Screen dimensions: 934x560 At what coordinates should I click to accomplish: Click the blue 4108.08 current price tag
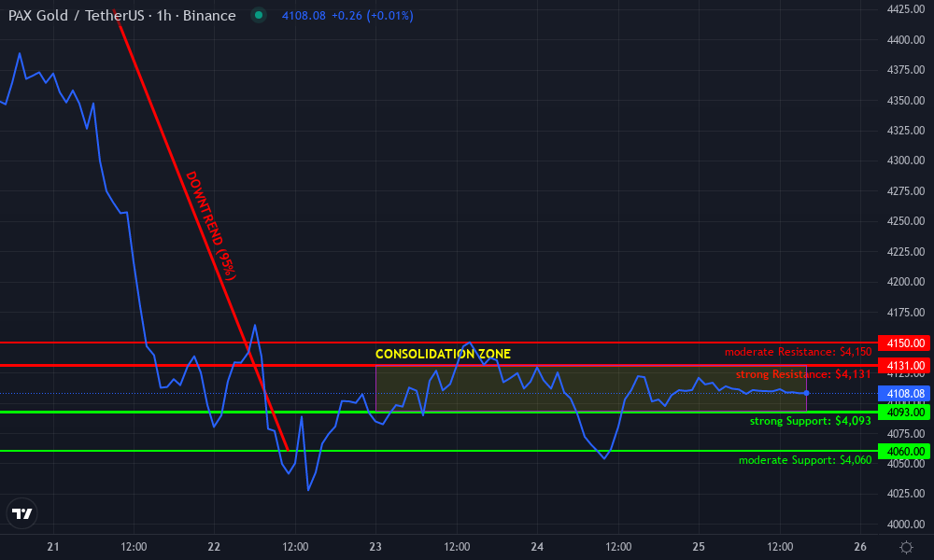(x=905, y=393)
